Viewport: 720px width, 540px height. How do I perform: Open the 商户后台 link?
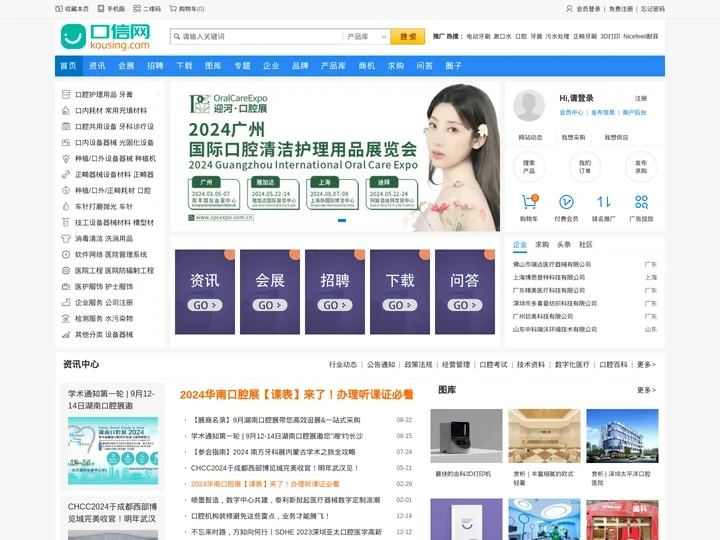tap(635, 112)
